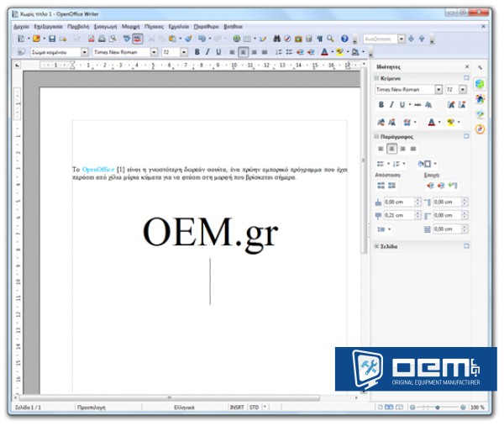Screen dimensions: 504x426
Task: Collapse the Paragraph panel in sidebar
Action: click(x=376, y=137)
